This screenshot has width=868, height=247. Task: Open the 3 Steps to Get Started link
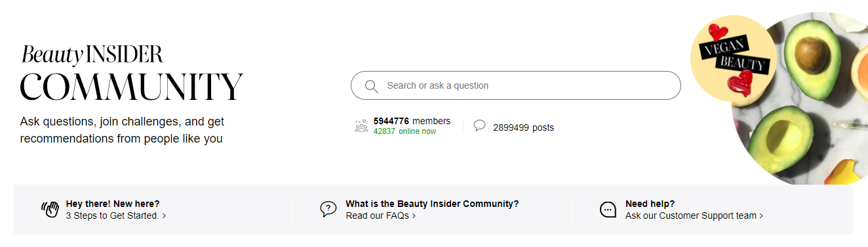tap(116, 215)
